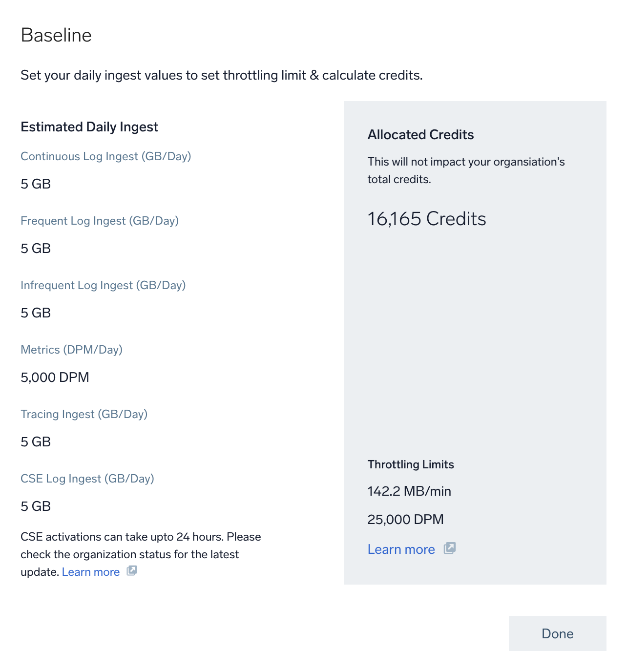Click the Metrics (DPM/Day) label
Viewport: 627px width, 672px height.
[x=71, y=350]
